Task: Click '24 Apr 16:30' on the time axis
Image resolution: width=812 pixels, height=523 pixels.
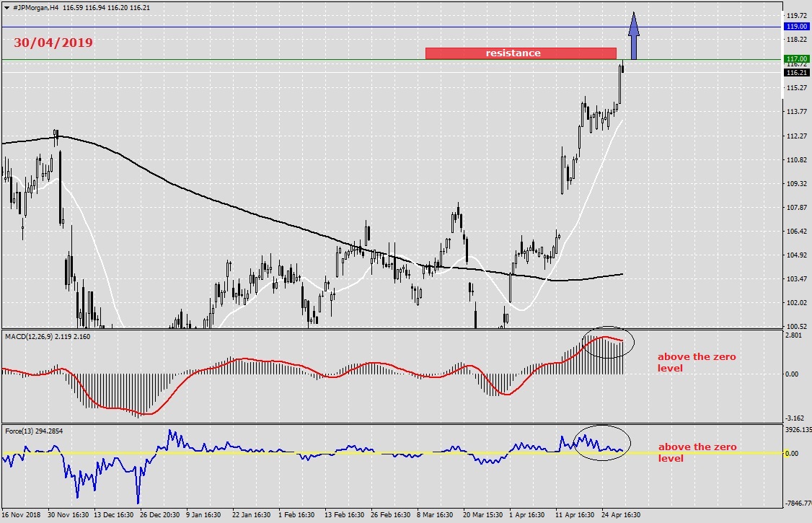Action: click(x=622, y=515)
